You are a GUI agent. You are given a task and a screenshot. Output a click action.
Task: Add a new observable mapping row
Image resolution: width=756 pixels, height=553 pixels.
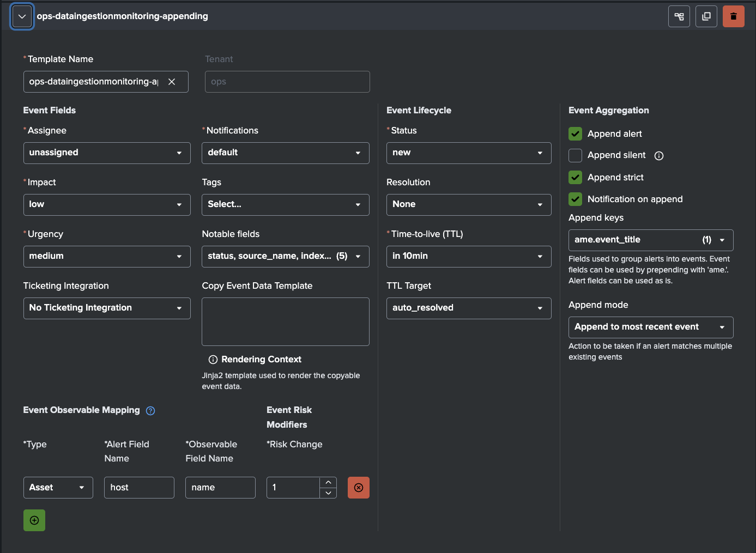coord(34,520)
